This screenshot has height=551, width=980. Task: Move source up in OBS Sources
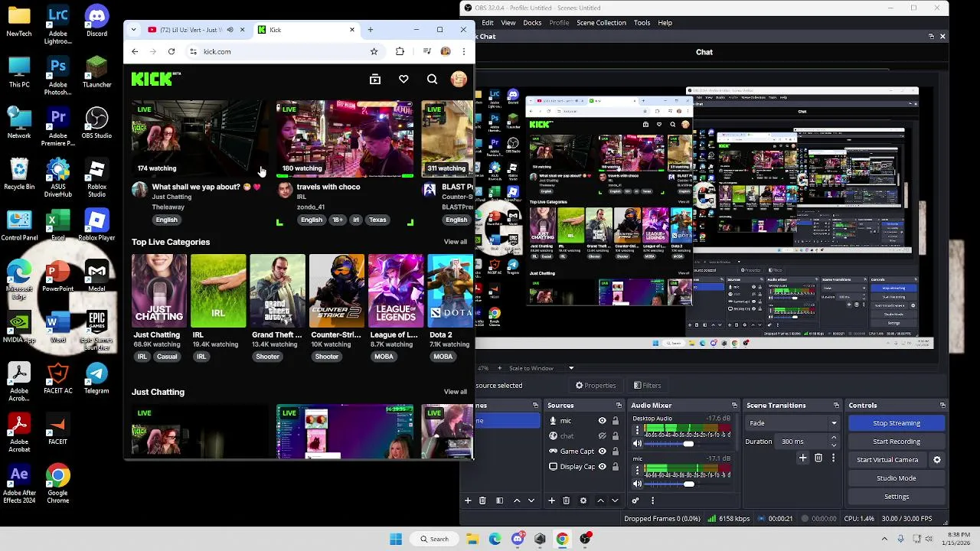point(600,500)
